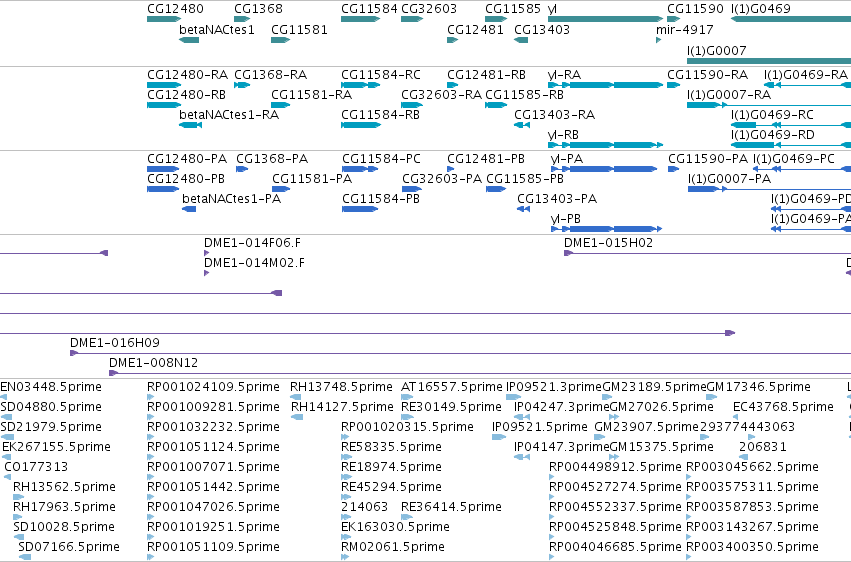Click protein CG32603-PA

click(x=412, y=189)
